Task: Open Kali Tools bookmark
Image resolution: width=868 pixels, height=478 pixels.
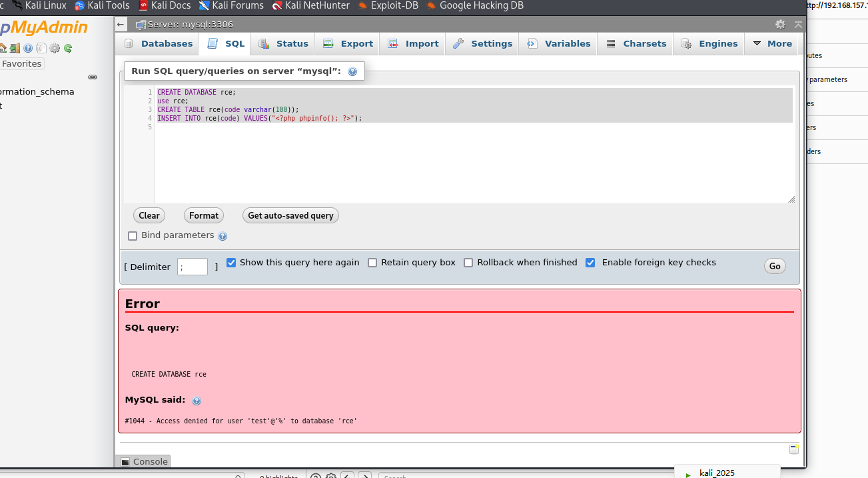Action: tap(102, 5)
